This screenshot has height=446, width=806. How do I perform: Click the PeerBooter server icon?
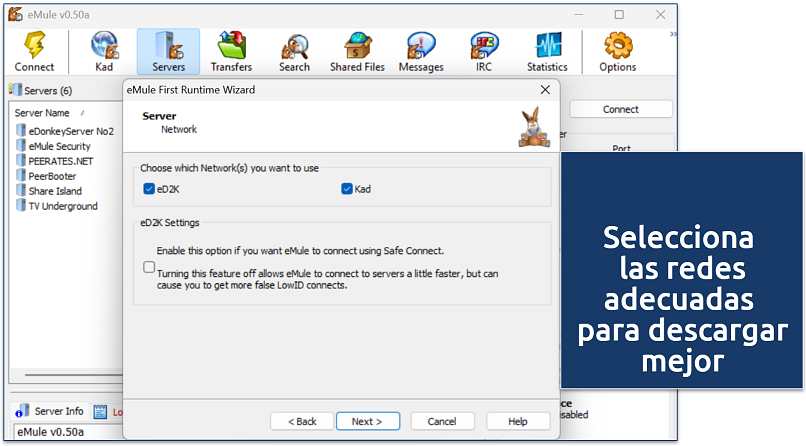pyautogui.click(x=21, y=175)
